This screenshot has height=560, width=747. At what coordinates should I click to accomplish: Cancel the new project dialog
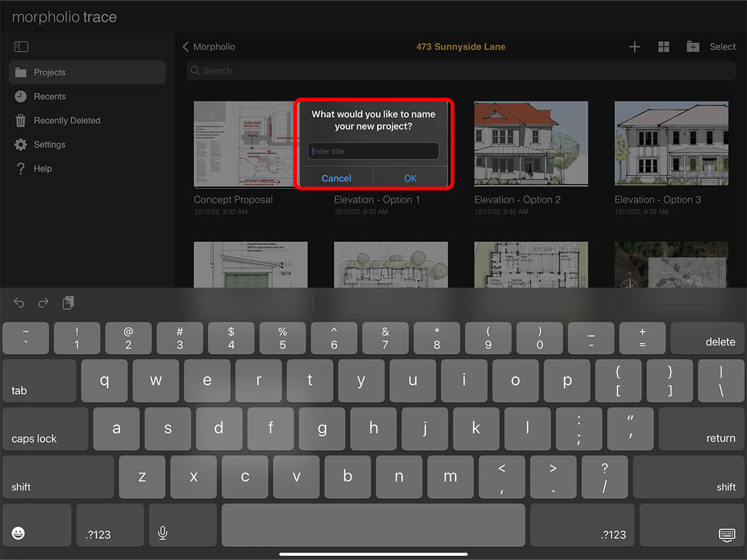coord(336,178)
